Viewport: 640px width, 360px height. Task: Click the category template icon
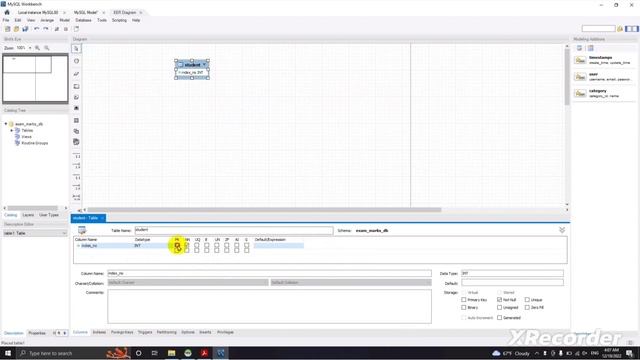click(580, 93)
